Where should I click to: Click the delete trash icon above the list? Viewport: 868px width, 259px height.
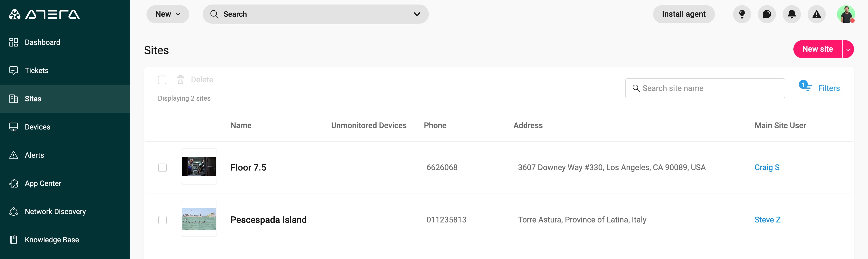tap(181, 80)
